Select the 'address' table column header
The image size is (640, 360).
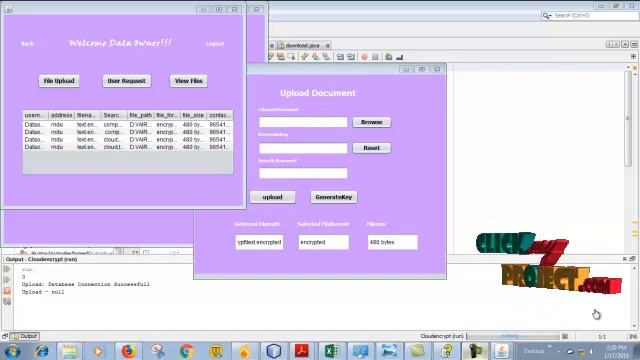(x=62, y=115)
